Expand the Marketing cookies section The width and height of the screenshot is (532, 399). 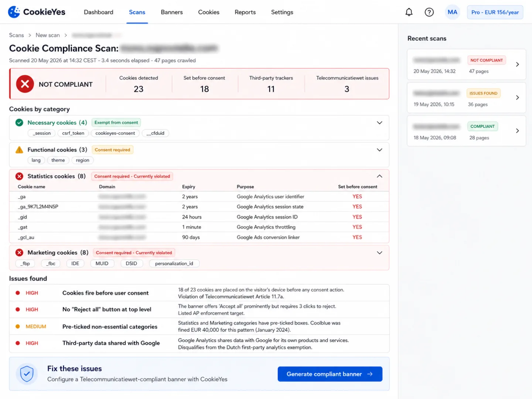pos(379,253)
